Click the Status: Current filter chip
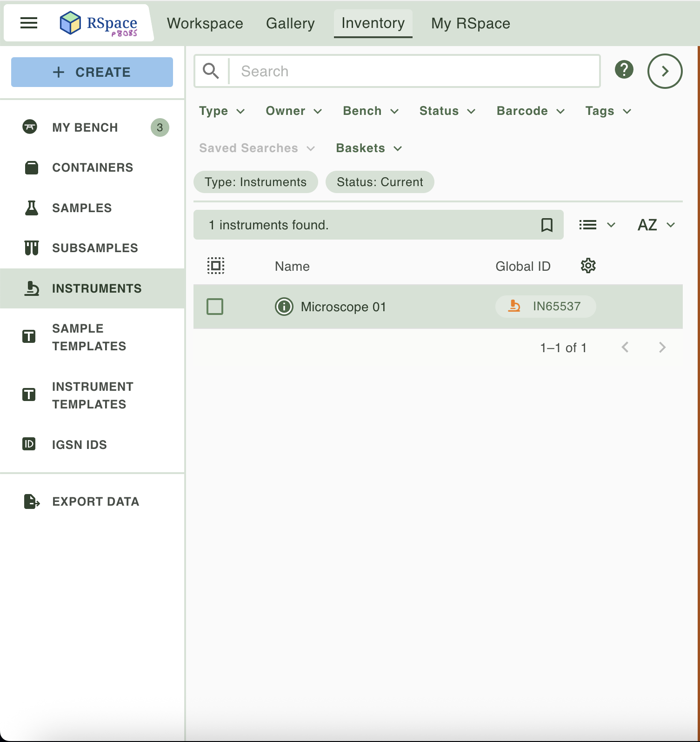Image resolution: width=700 pixels, height=742 pixels. tap(380, 182)
